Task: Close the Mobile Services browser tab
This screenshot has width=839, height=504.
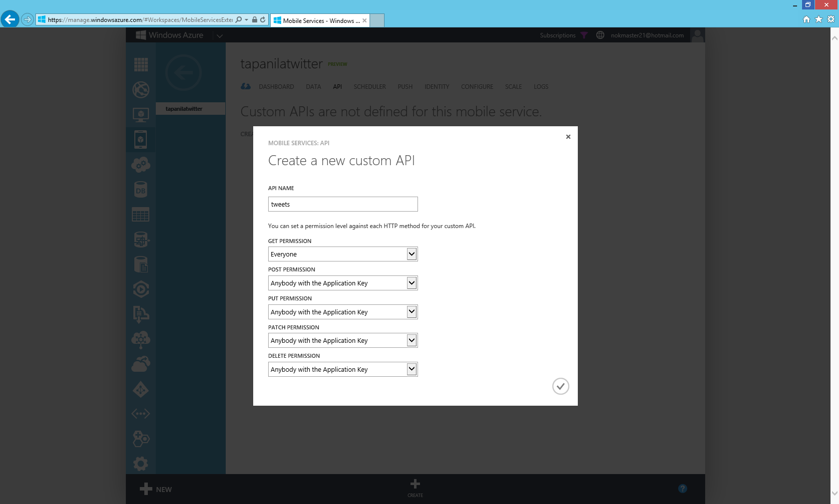Action: [x=365, y=20]
